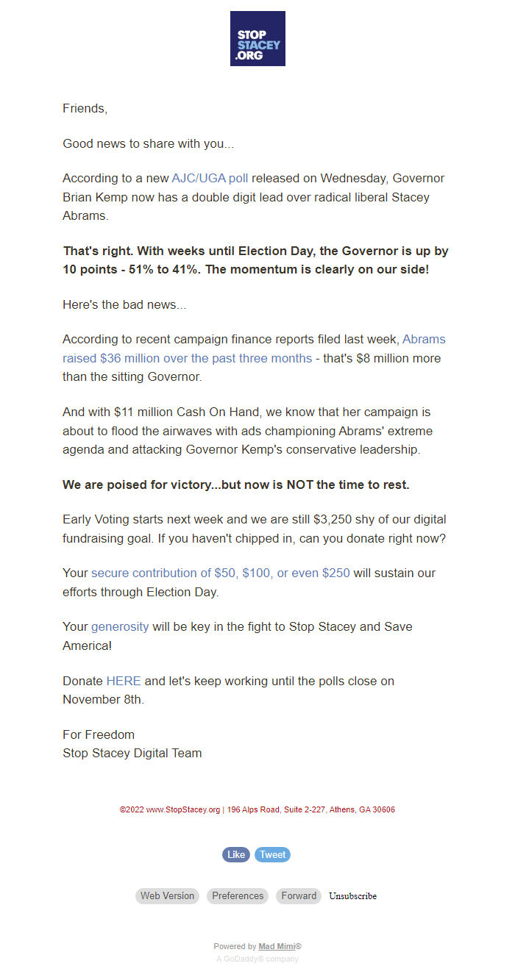515x980 pixels.
Task: Click the GoDaddy company text
Action: pyautogui.click(x=257, y=959)
